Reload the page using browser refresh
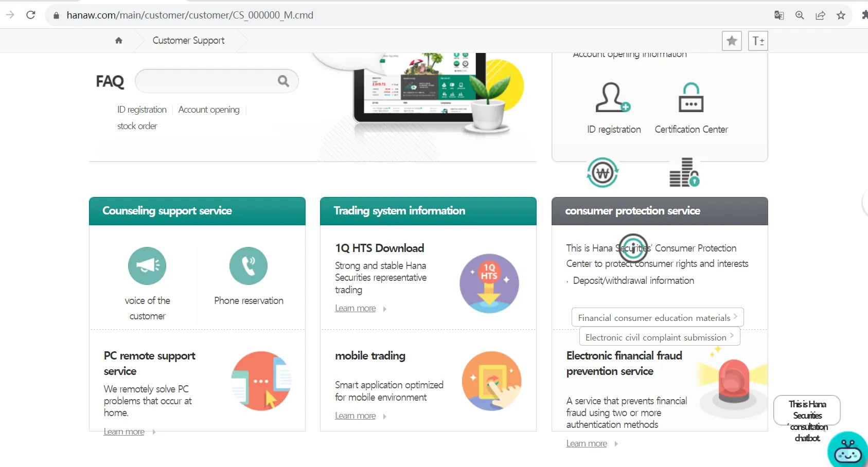Image resolution: width=868 pixels, height=467 pixels. (31, 15)
